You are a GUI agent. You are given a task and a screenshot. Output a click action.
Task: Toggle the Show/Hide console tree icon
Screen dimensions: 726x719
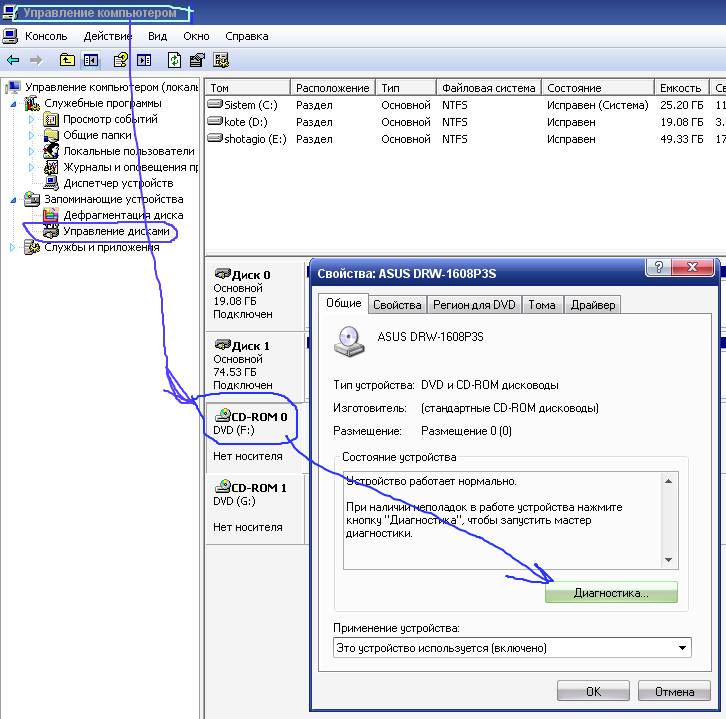91,60
